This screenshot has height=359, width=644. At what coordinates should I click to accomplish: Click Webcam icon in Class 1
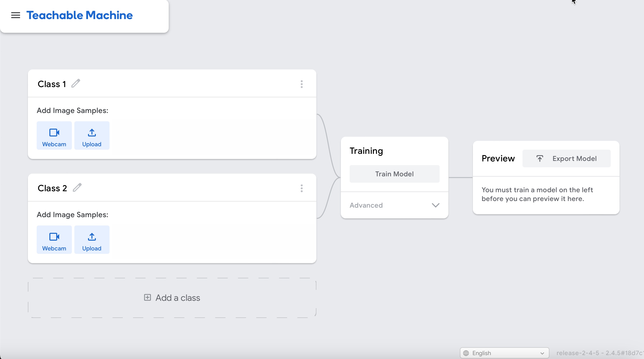click(x=54, y=133)
